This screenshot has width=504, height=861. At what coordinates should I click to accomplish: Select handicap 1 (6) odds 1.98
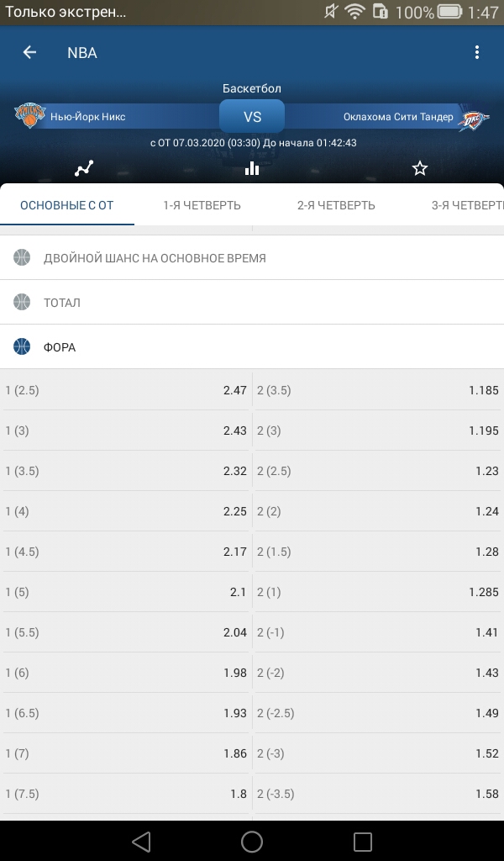[x=126, y=673]
